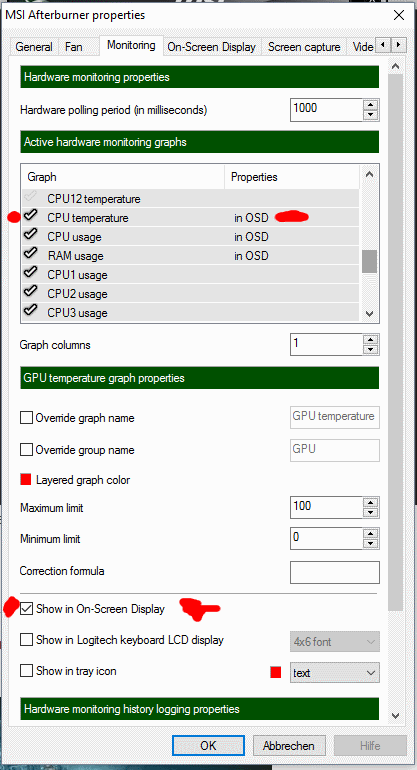
Task: Enable Show in Logitech keyboard LCD display
Action: pos(26,640)
